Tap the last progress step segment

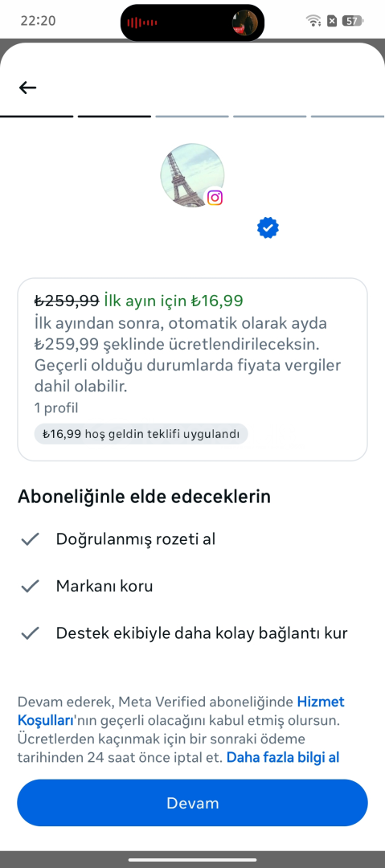pos(348,117)
